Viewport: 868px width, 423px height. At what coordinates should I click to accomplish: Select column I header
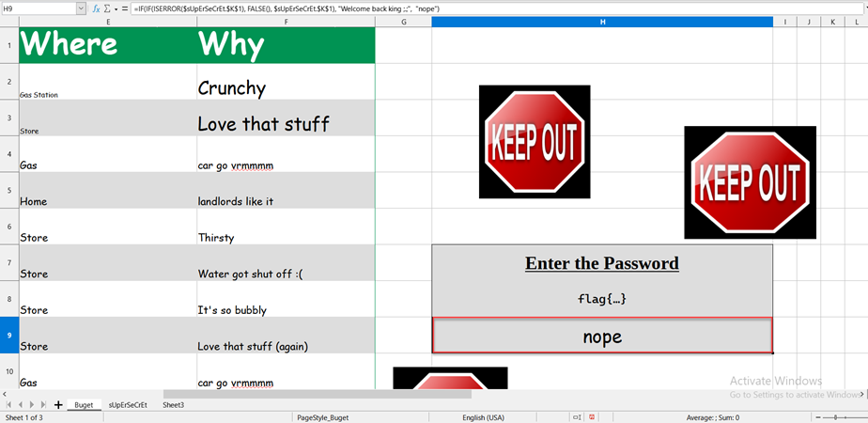point(785,22)
